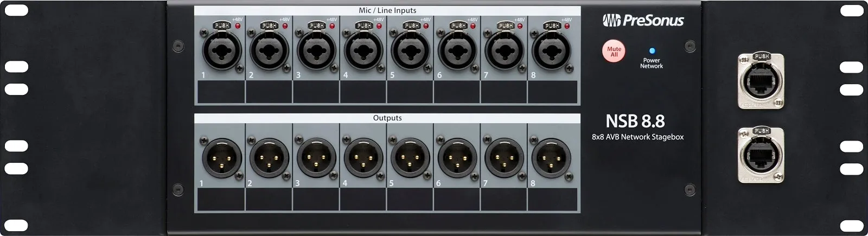
Task: Click the Outputs section header
Action: pyautogui.click(x=387, y=118)
